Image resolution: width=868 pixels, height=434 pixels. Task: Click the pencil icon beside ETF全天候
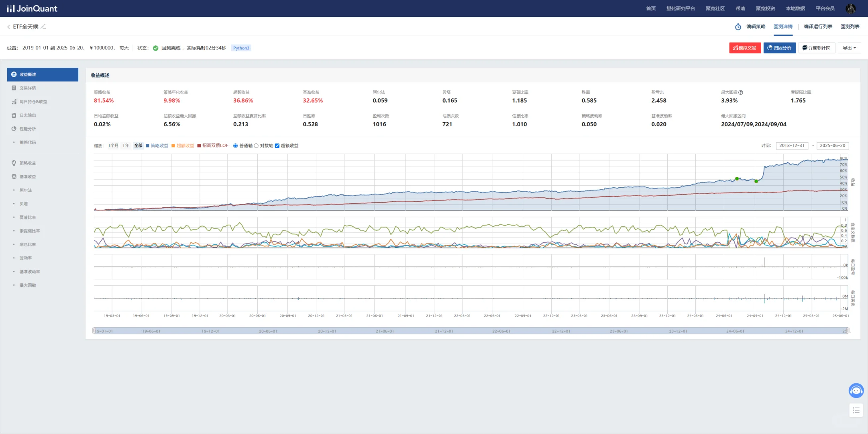(43, 27)
